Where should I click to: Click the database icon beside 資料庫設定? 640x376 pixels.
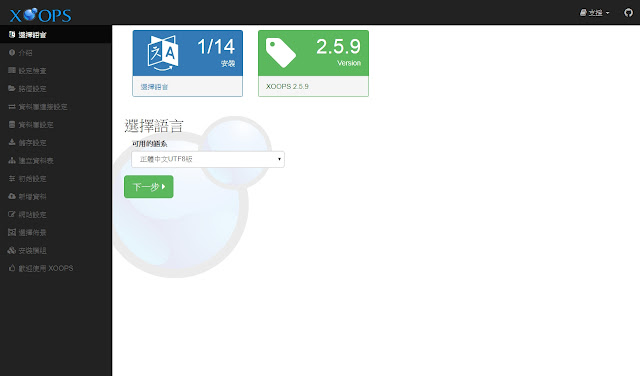[x=12, y=125]
